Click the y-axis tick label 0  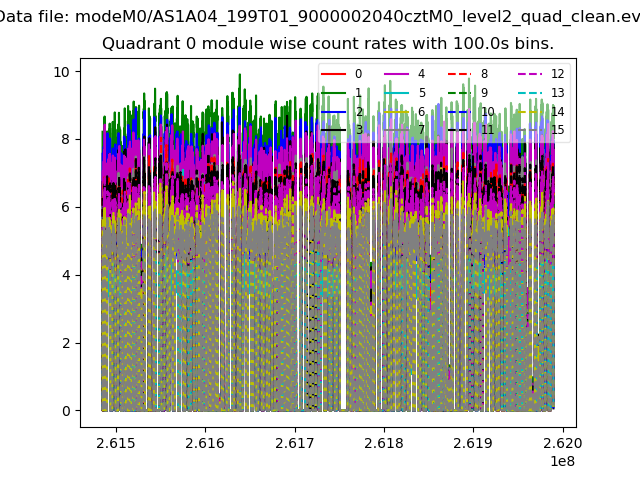65,411
